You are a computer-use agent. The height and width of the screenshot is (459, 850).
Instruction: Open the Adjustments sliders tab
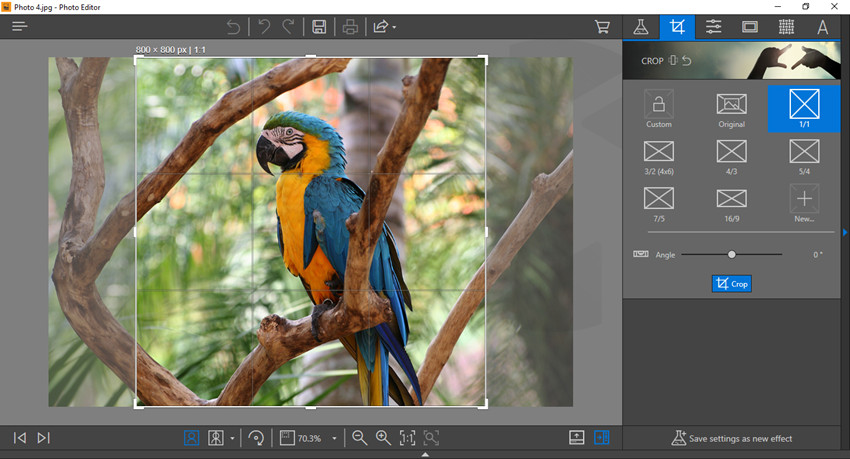[713, 27]
